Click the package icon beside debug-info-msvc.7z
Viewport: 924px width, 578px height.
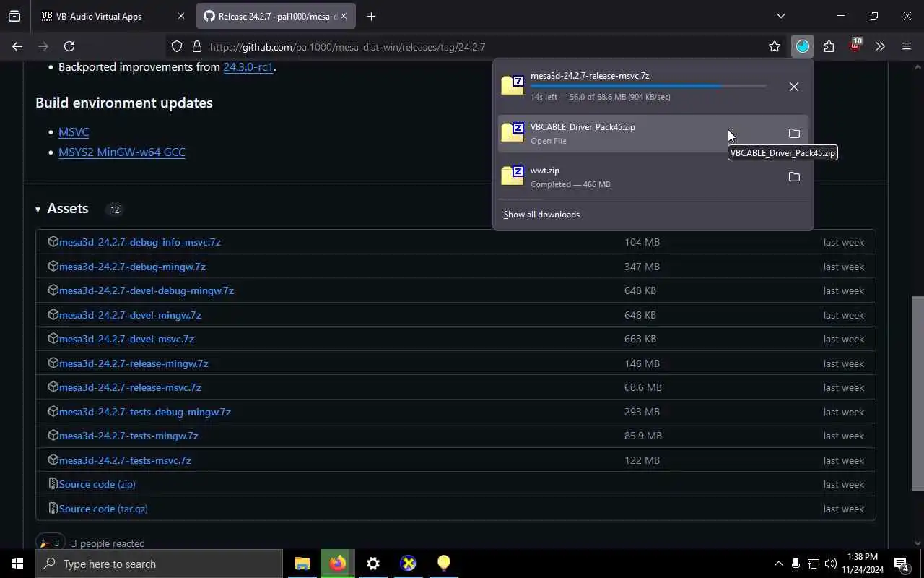[x=53, y=242]
